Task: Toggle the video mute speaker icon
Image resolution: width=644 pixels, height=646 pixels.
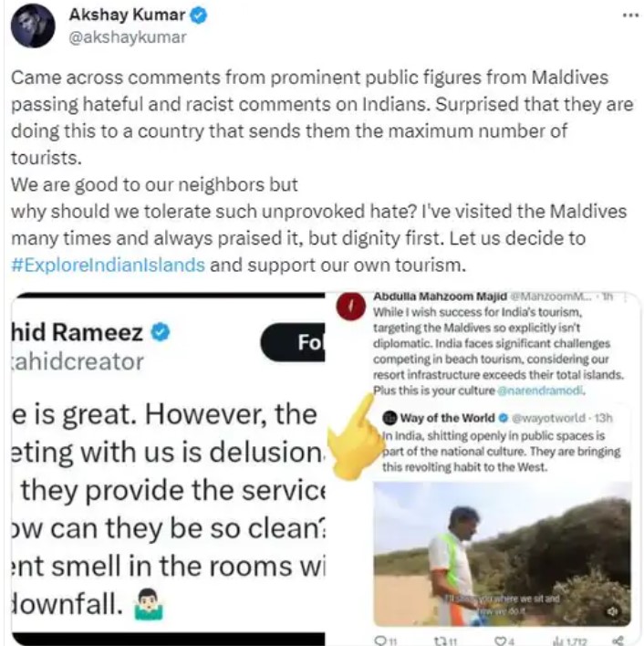Action: (x=613, y=611)
